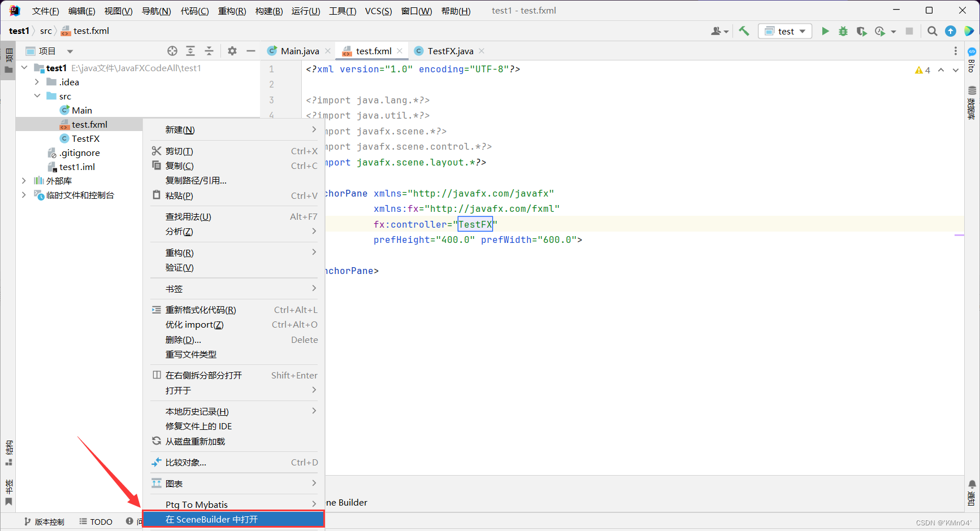This screenshot has width=980, height=531.
Task: Open the Bito side panel
Action: 972,60
